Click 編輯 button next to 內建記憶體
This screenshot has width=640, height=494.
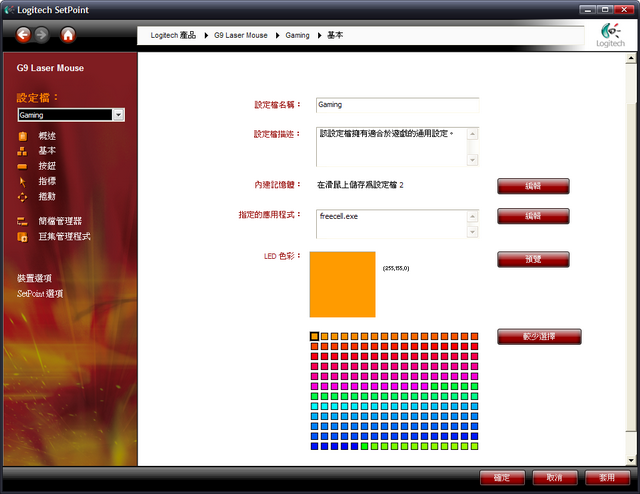(x=533, y=186)
